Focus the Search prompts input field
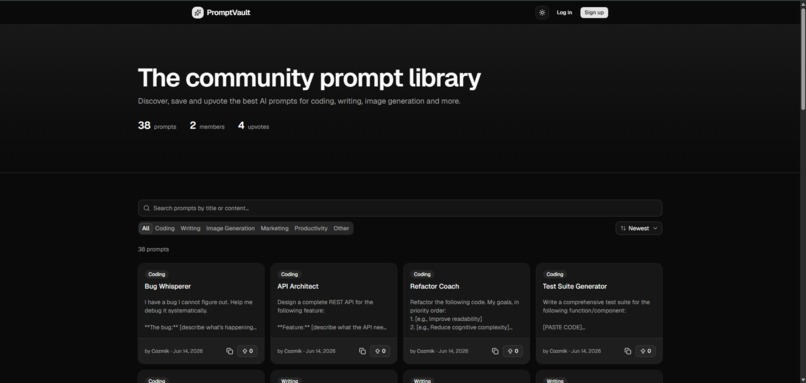The height and width of the screenshot is (383, 806). coord(400,208)
